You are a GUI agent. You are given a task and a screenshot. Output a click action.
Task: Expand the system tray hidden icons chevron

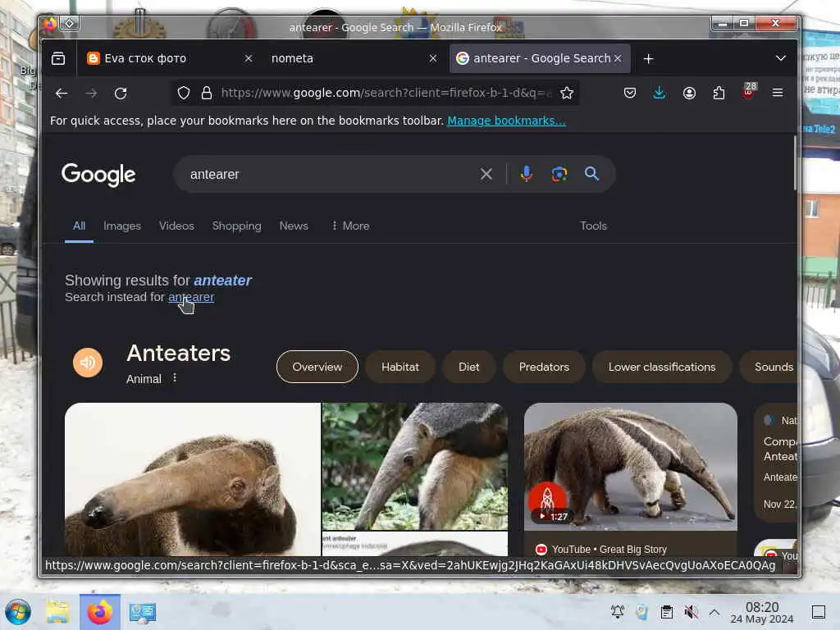coord(714,612)
